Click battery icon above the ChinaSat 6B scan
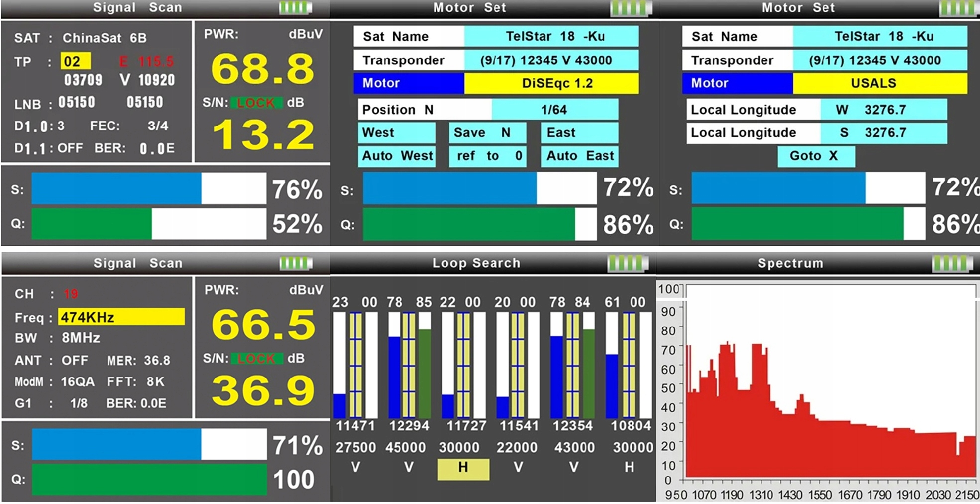Image resolution: width=980 pixels, height=504 pixels. [296, 8]
